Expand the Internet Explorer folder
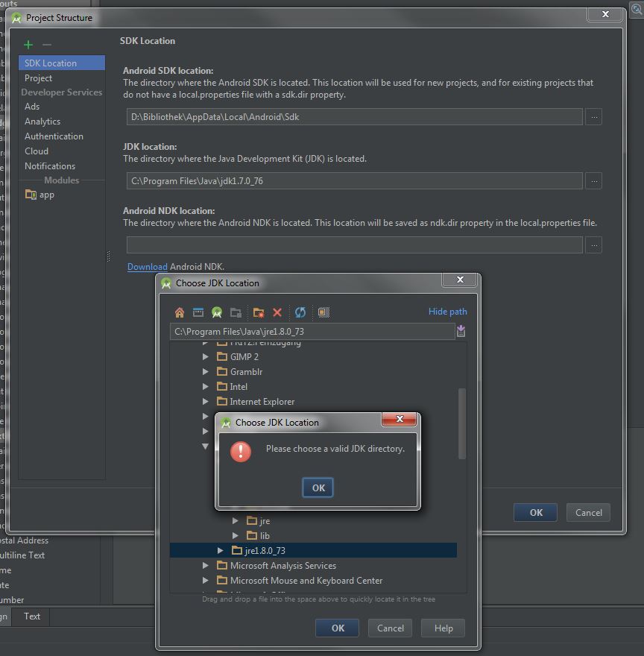 click(x=206, y=402)
